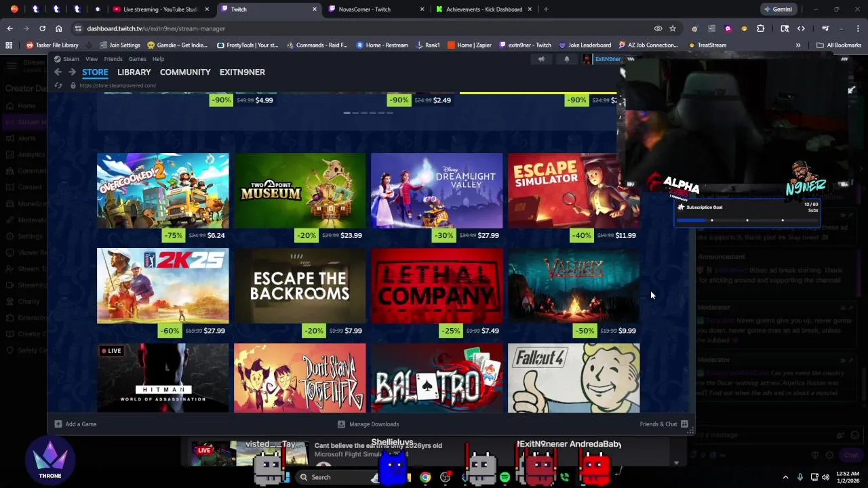Bookmark this page with the star
The image size is (868, 488).
(673, 28)
